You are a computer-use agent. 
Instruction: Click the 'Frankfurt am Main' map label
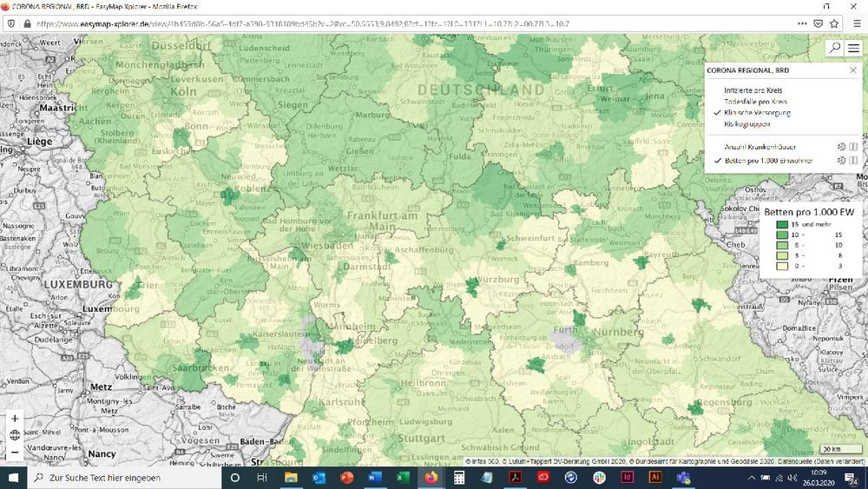(382, 221)
